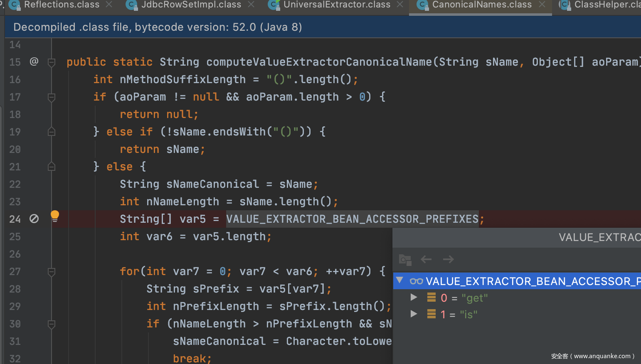
Task: Click line number 26 in the gutter
Action: click(x=15, y=254)
